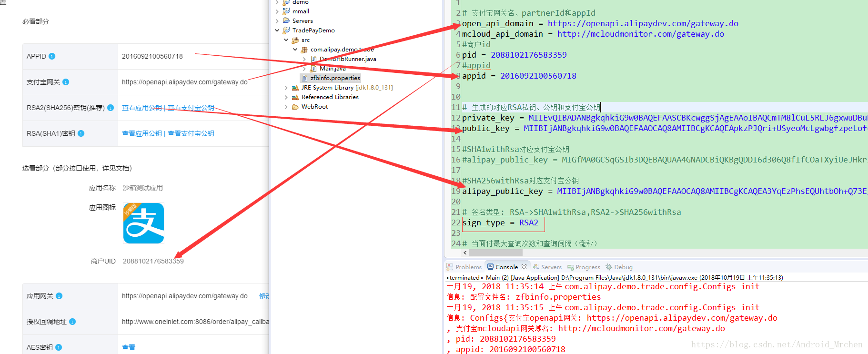The width and height of the screenshot is (868, 354).
Task: Click the 查看 link for AES密钥
Action: point(129,347)
